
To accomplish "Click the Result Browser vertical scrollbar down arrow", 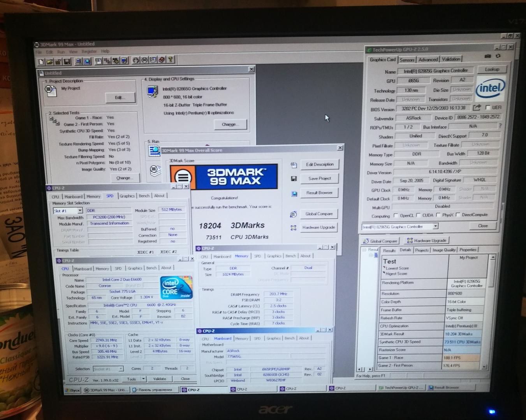I will 484,366.
